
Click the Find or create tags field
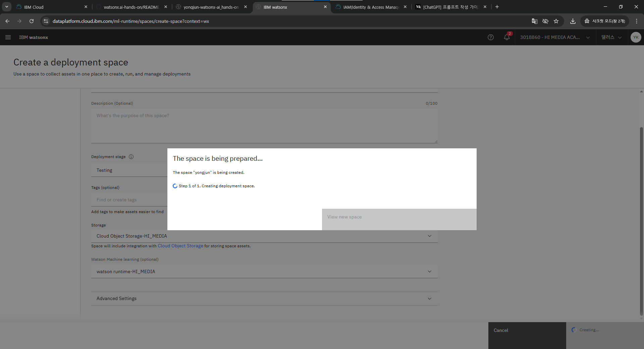pos(129,200)
